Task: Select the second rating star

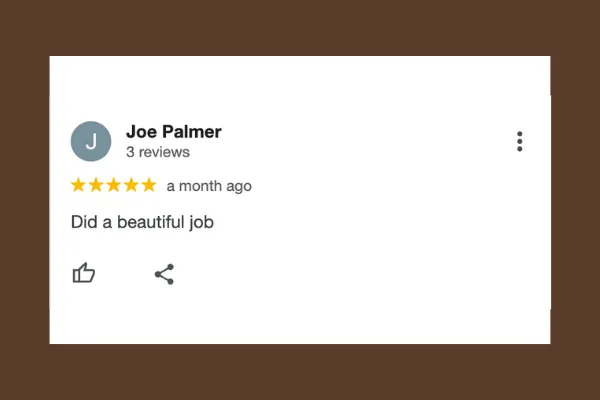Action: tap(96, 185)
